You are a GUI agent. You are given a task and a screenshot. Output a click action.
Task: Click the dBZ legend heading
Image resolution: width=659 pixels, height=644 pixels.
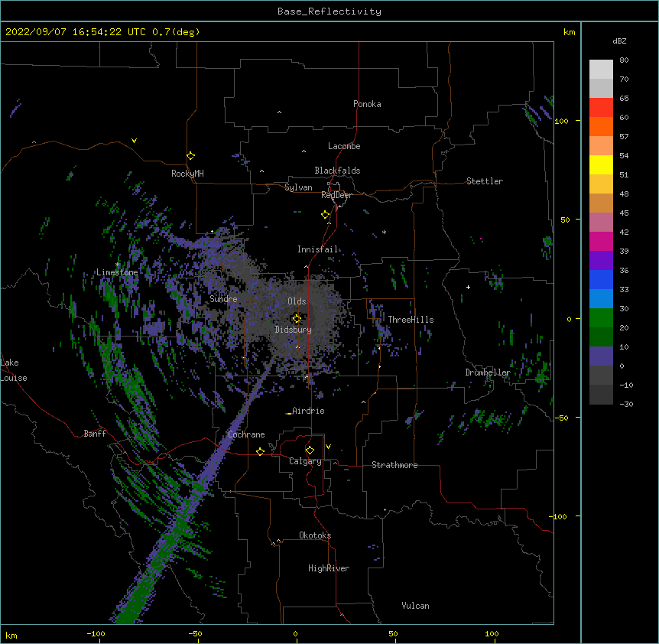point(619,41)
